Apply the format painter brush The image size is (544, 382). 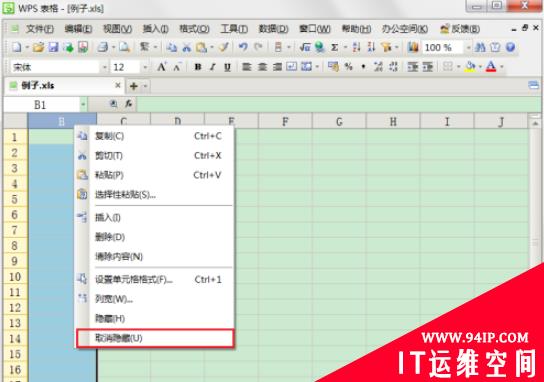[x=224, y=47]
